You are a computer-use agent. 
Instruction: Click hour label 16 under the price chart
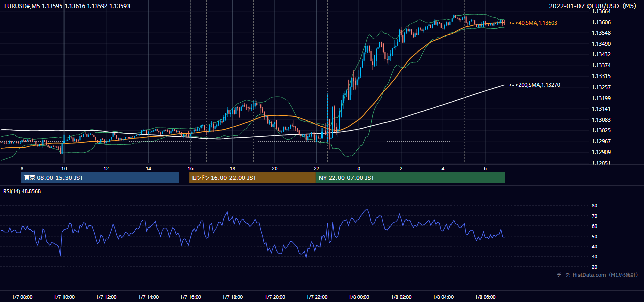(190, 168)
